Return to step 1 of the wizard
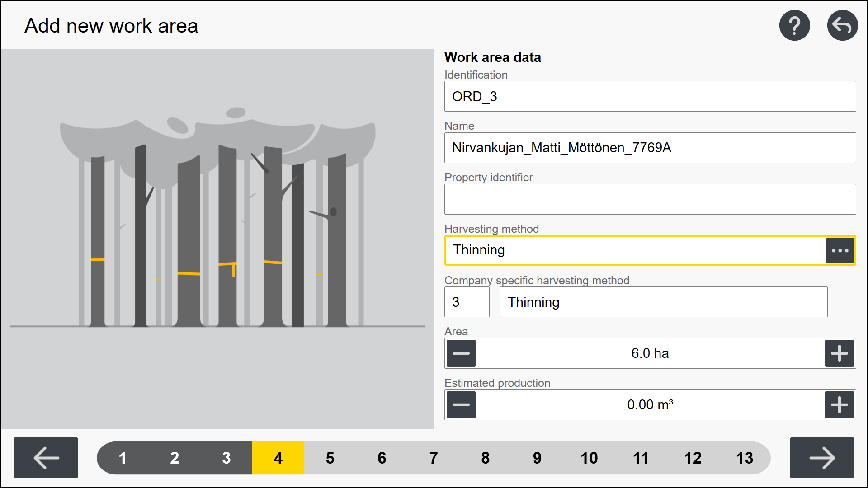The height and width of the screenshot is (488, 868). point(123,458)
